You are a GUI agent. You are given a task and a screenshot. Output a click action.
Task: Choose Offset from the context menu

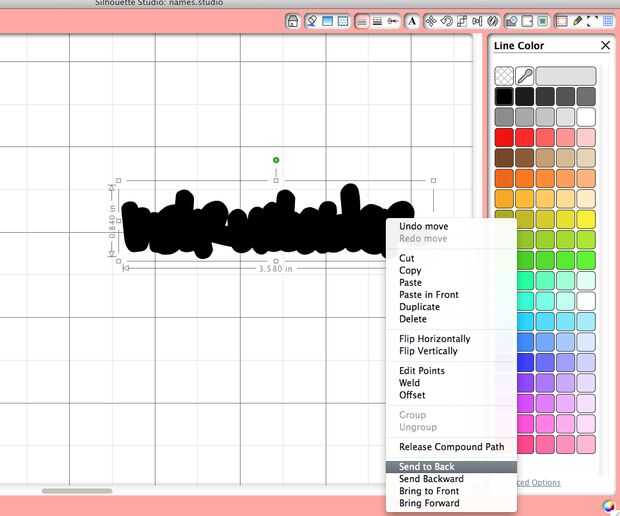click(412, 395)
